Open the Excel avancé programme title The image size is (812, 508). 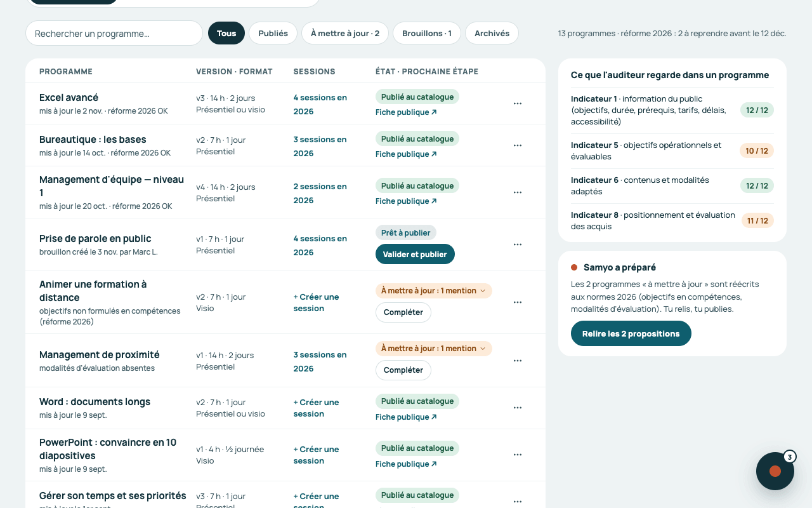(69, 98)
